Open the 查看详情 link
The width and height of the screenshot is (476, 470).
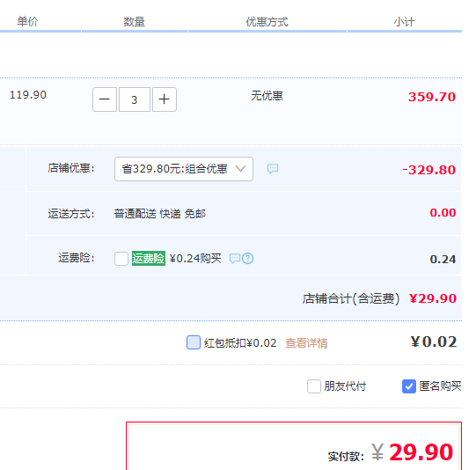[x=306, y=343]
